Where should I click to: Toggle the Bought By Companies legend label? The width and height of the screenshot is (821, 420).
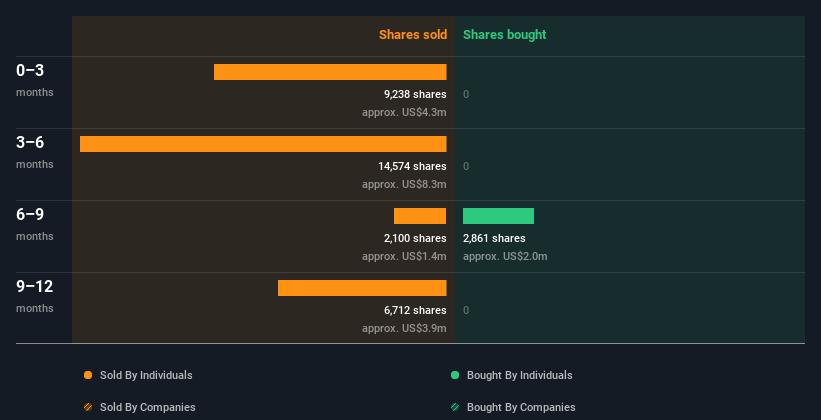pos(521,407)
